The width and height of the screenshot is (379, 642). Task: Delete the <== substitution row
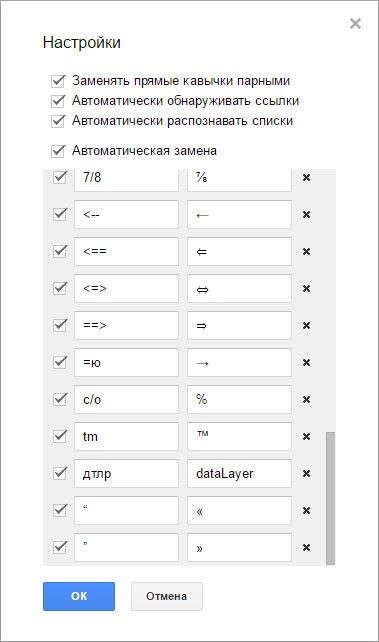coord(306,251)
